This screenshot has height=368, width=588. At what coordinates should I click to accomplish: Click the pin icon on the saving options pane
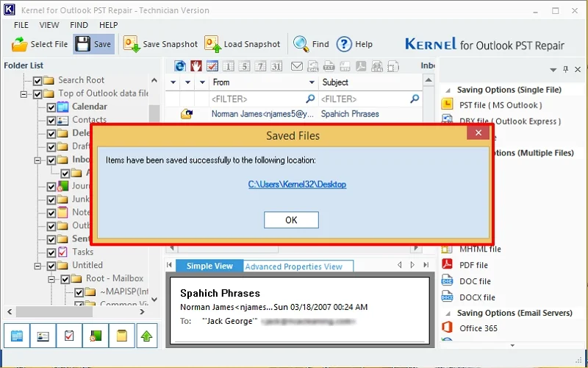pos(565,69)
